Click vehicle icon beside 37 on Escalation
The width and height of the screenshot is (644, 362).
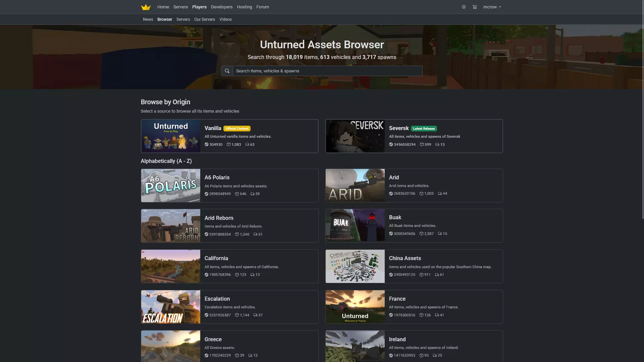click(255, 315)
